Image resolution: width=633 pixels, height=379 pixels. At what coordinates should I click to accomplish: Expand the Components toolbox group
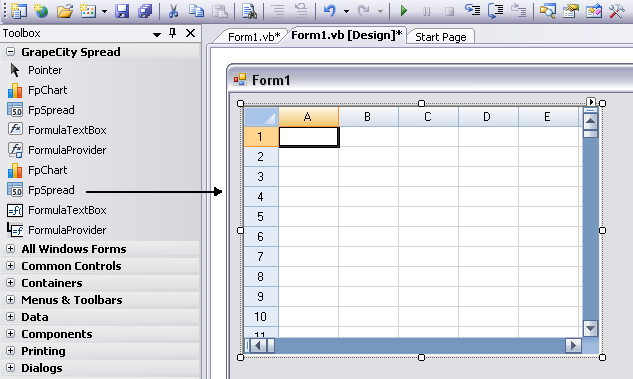point(11,334)
